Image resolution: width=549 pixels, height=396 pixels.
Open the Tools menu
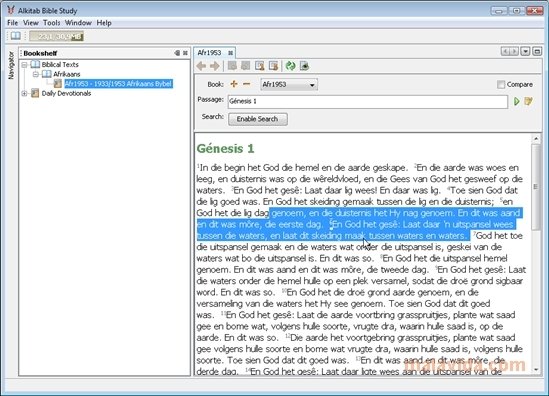(51, 23)
